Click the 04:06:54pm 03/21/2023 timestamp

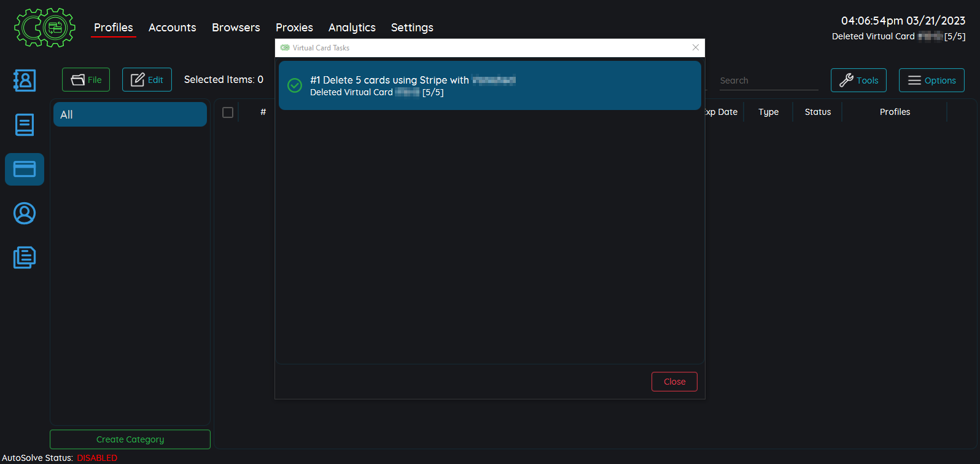(x=903, y=21)
